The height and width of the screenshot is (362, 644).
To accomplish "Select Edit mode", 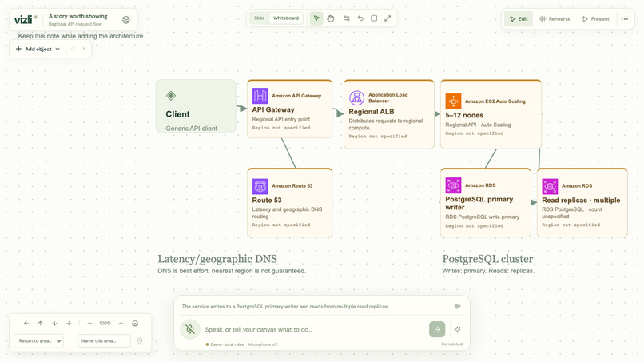I will pos(519,19).
